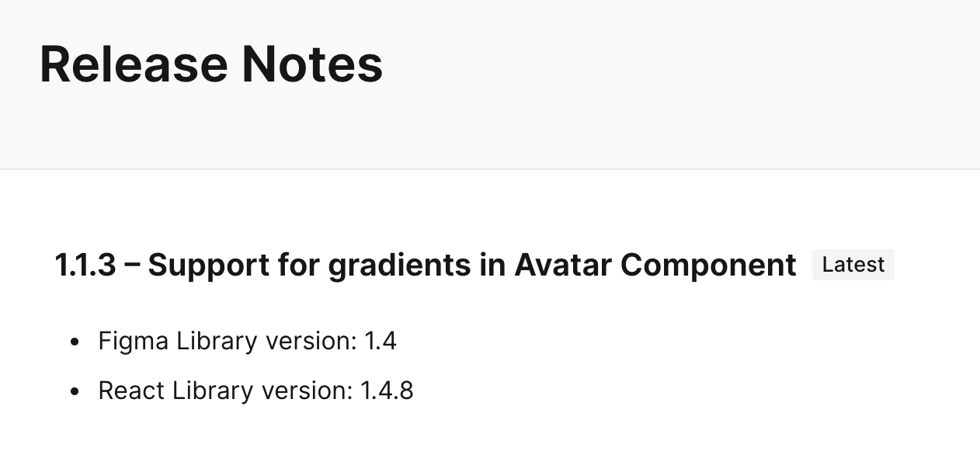The image size is (980, 472).
Task: Click the en dash after 1.1.3
Action: point(132,266)
